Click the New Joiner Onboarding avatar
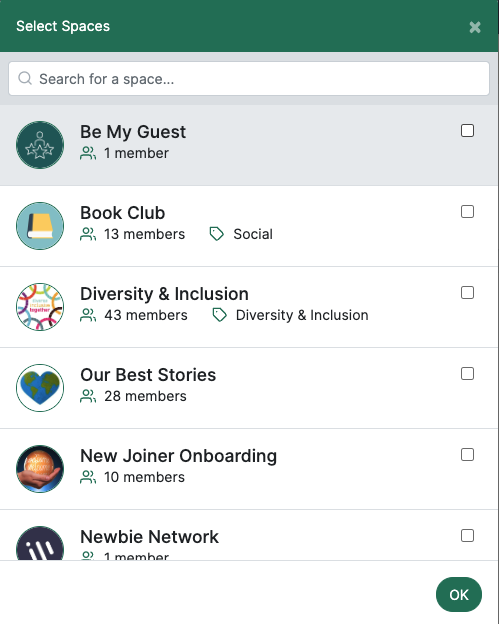This screenshot has height=624, width=499. (40, 469)
